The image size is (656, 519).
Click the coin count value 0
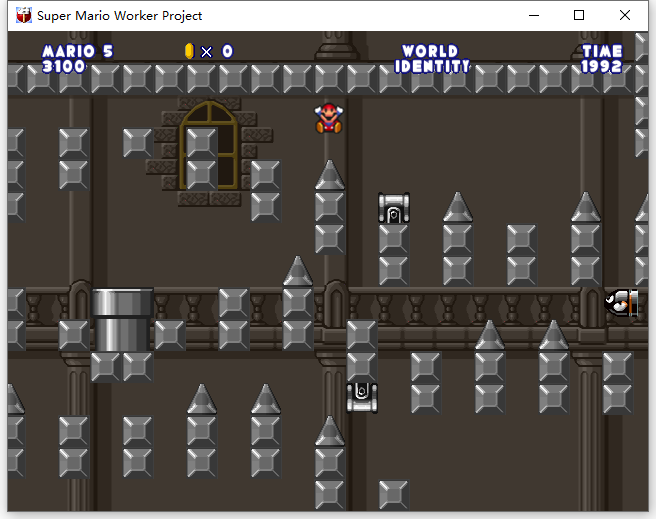click(x=227, y=51)
